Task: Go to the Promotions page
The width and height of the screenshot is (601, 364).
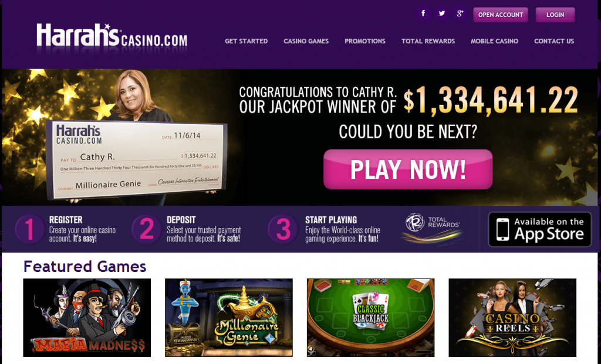Action: click(365, 41)
